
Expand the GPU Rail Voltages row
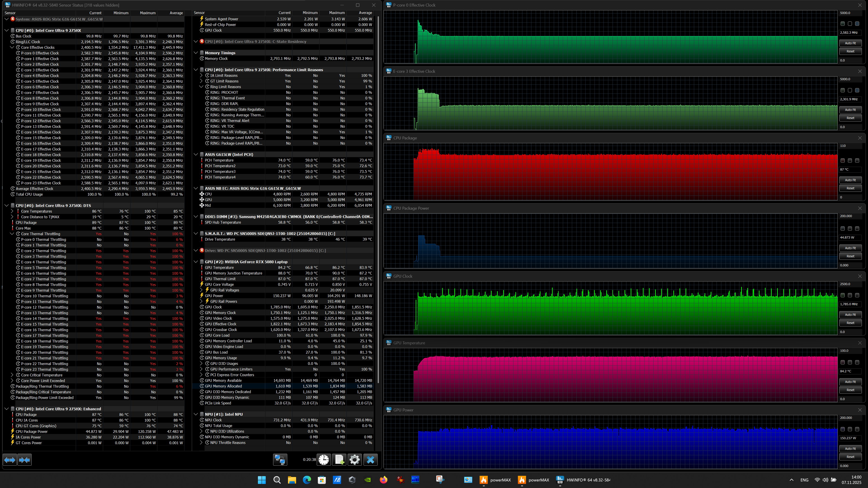tap(201, 290)
